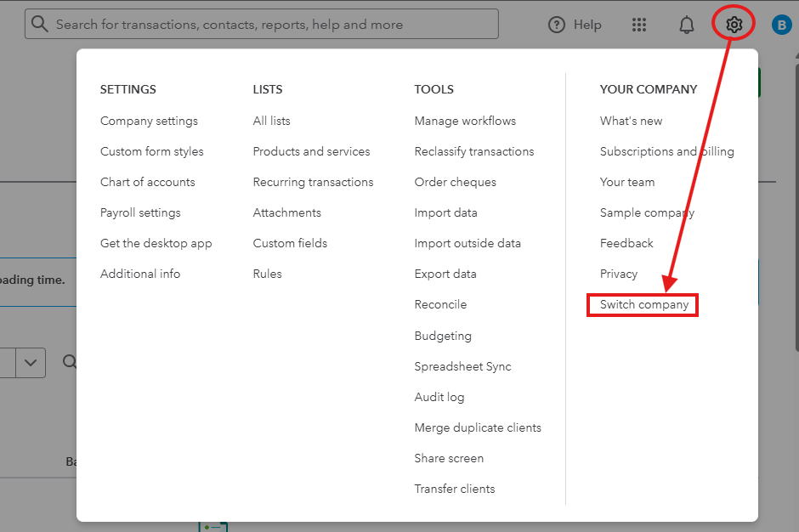
Task: Open Reconcile tool
Action: [440, 304]
